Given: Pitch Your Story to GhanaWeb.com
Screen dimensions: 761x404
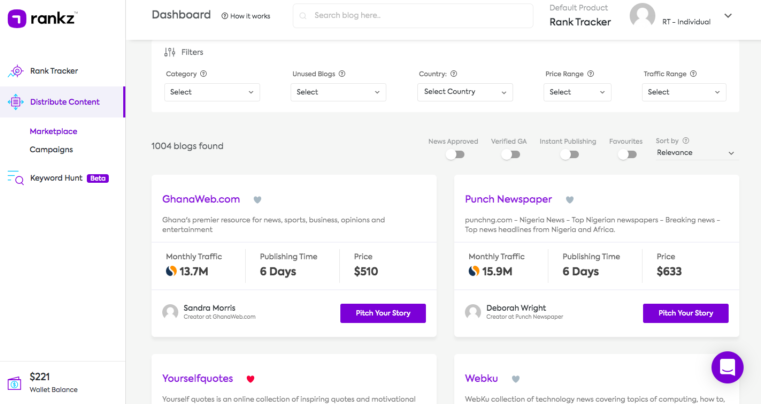Looking at the screenshot, I should point(382,313).
